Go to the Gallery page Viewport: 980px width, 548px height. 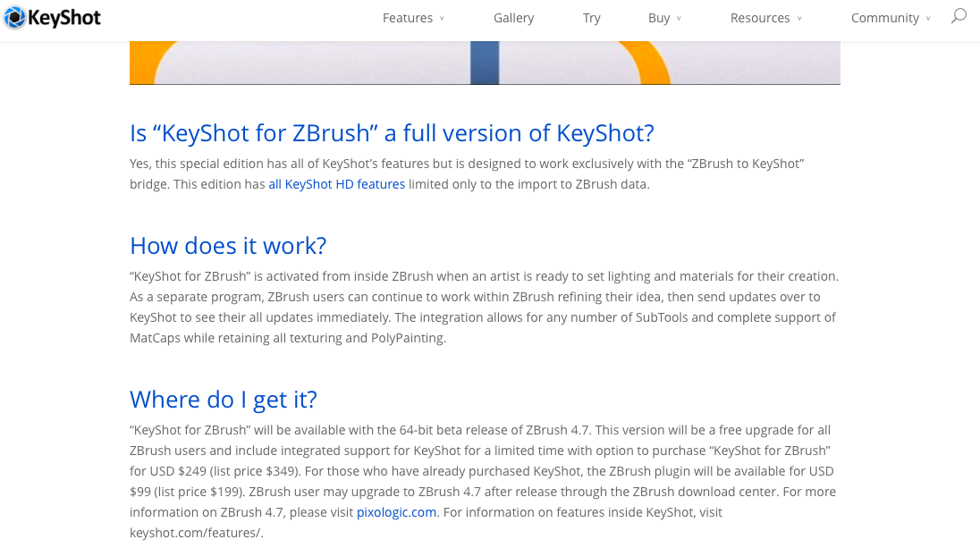coord(513,18)
